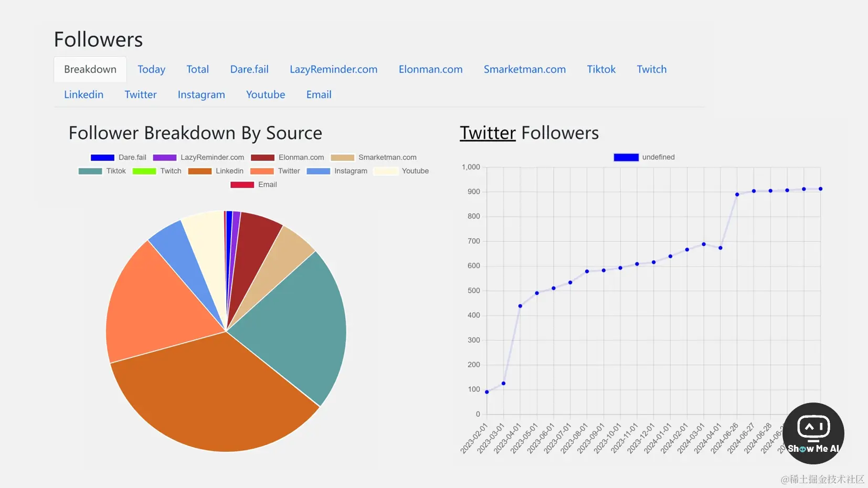Switch to the Instagram tab

point(201,94)
